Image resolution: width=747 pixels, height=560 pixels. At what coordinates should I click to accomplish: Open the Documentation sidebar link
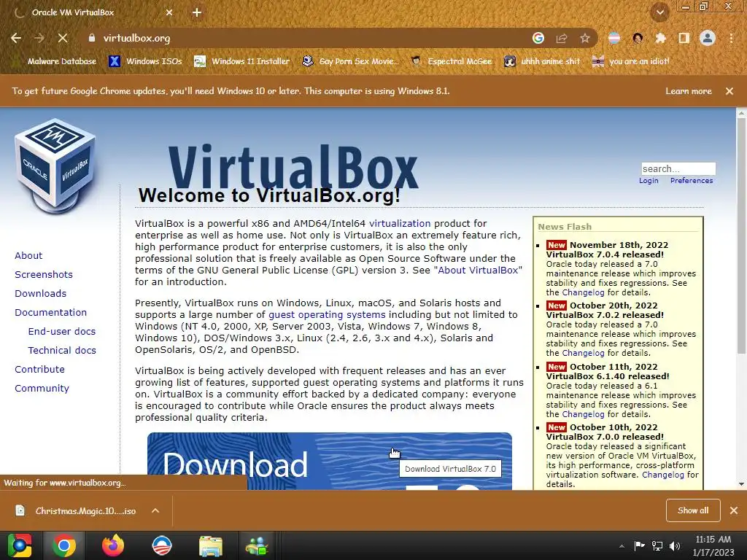point(50,313)
